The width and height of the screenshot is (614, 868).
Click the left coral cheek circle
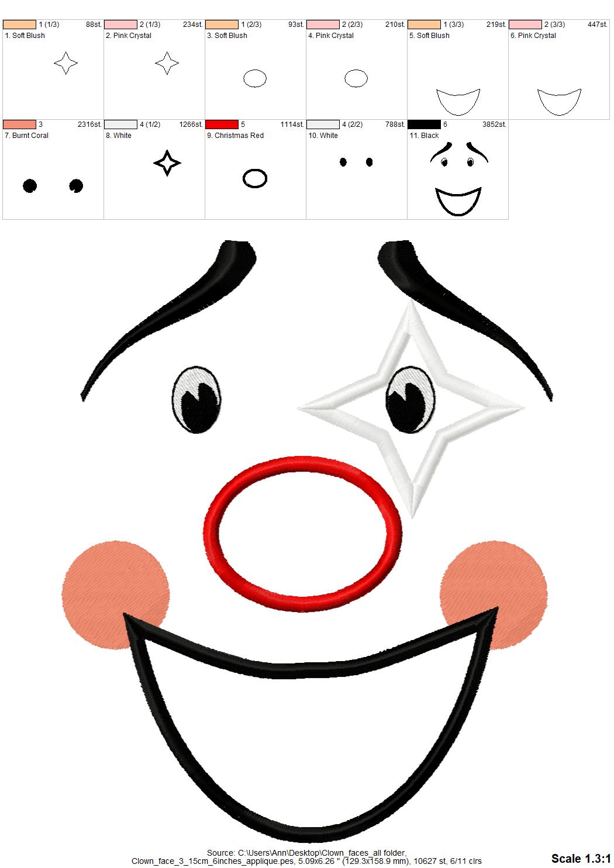[x=115, y=595]
